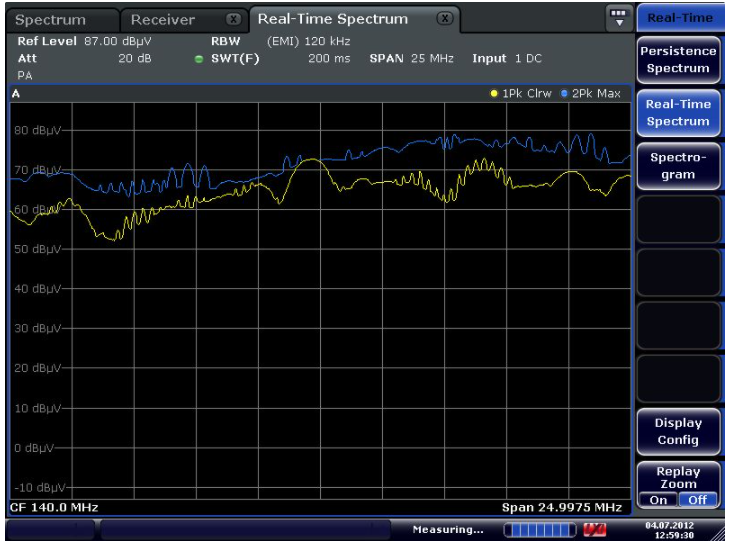Select the Real-Time Spectrum tab
This screenshot has height=541, width=732.
pyautogui.click(x=333, y=19)
